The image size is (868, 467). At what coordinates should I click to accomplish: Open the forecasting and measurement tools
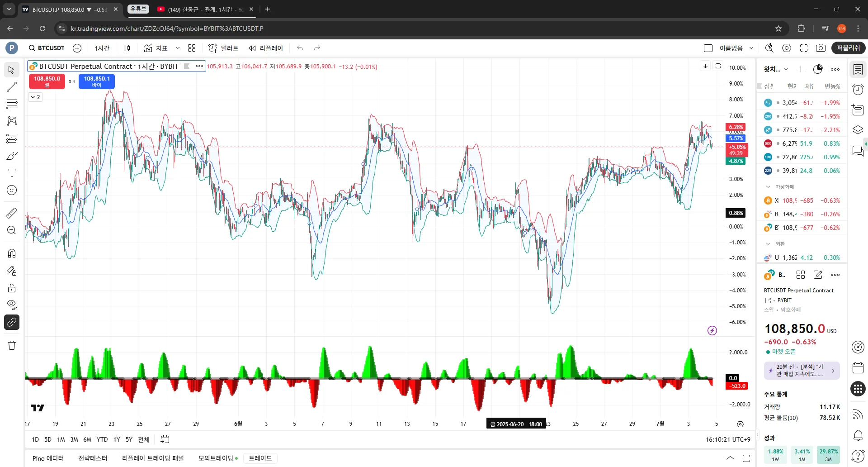(x=12, y=138)
